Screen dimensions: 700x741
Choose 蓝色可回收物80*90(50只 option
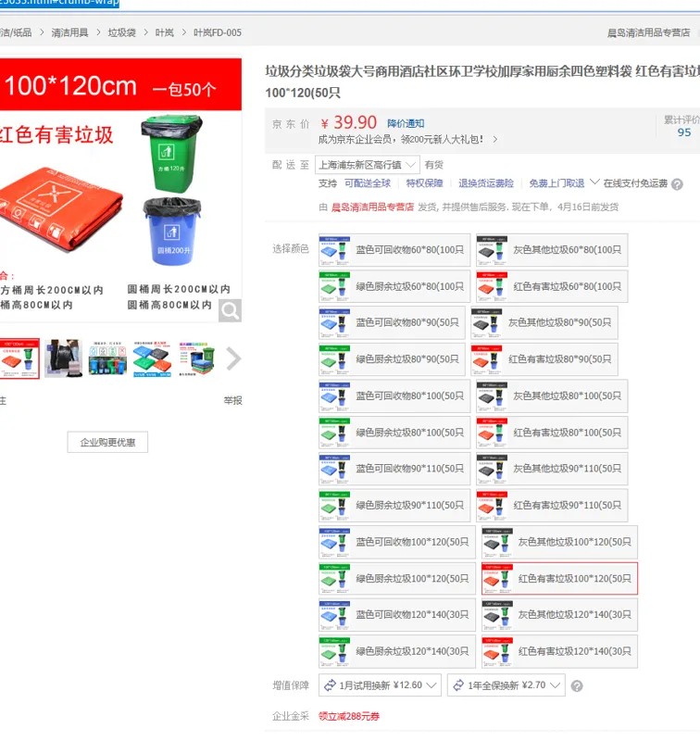pyautogui.click(x=392, y=322)
